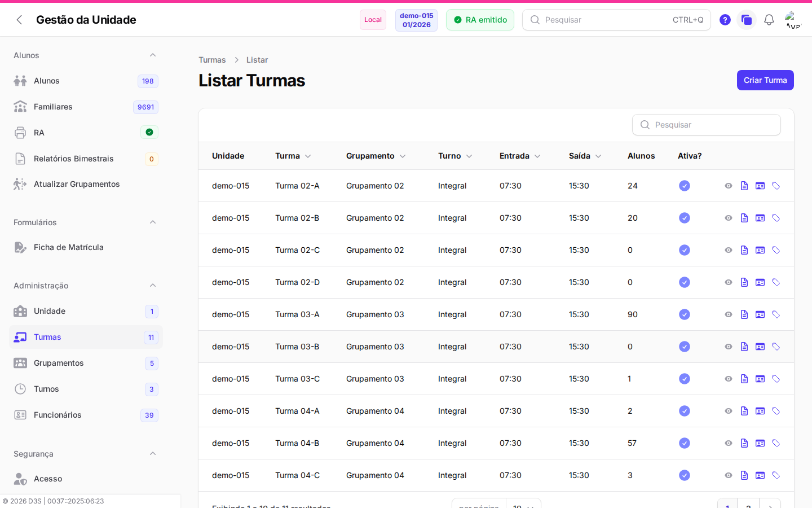Open the document icon for Turma 04-C
Viewport: 812px width, 508px height.
click(744, 475)
